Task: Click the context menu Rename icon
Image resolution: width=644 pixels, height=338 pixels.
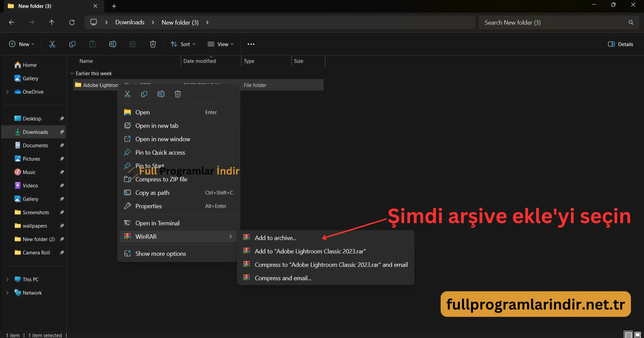Action: [161, 94]
